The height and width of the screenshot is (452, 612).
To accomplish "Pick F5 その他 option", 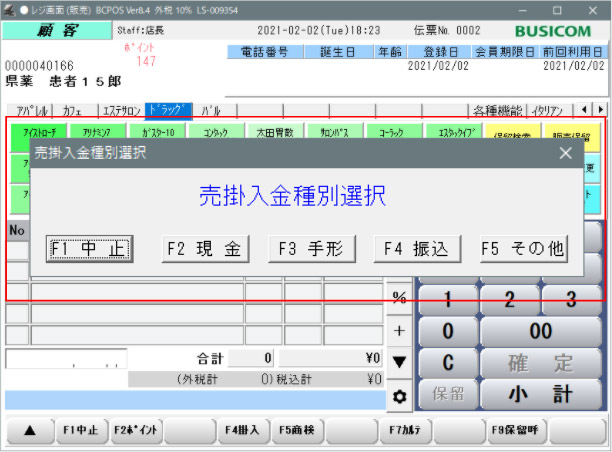I will tap(523, 249).
